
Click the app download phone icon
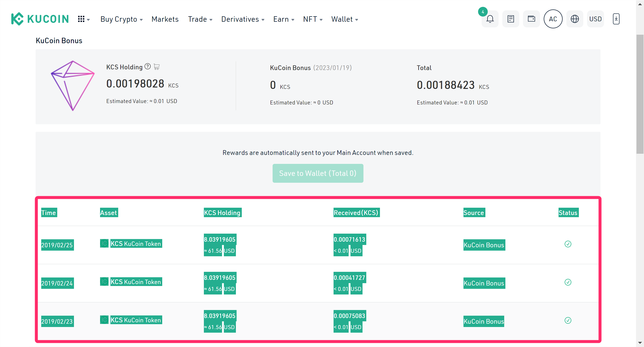click(x=616, y=19)
